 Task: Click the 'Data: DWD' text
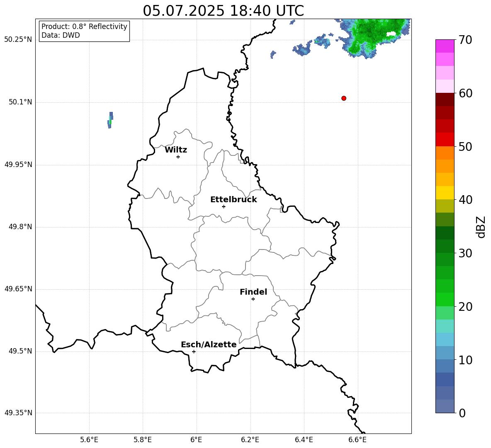61,35
